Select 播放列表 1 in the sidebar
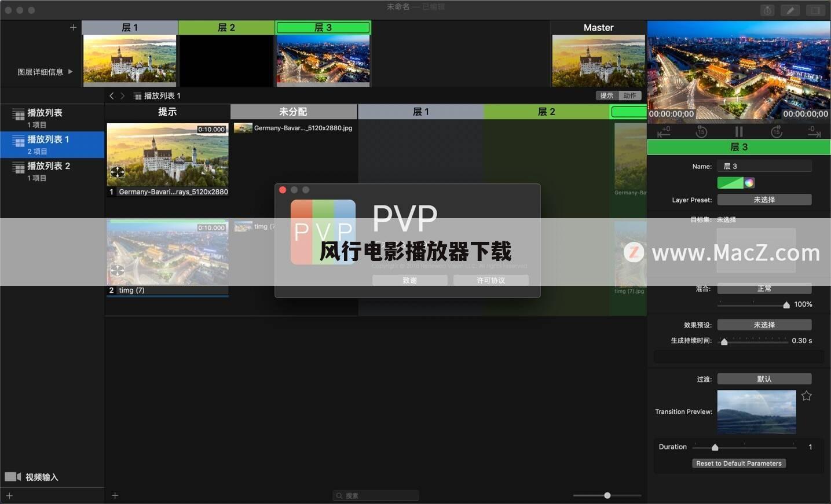The height and width of the screenshot is (504, 831). coord(52,145)
